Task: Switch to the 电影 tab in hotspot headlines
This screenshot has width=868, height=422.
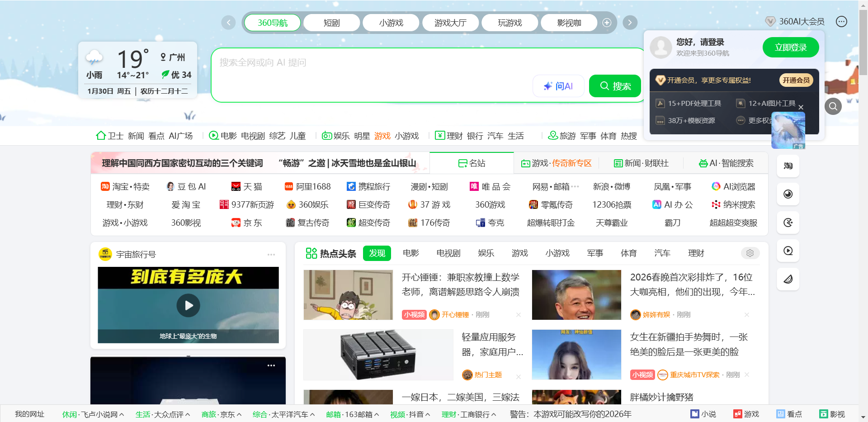Action: (410, 253)
